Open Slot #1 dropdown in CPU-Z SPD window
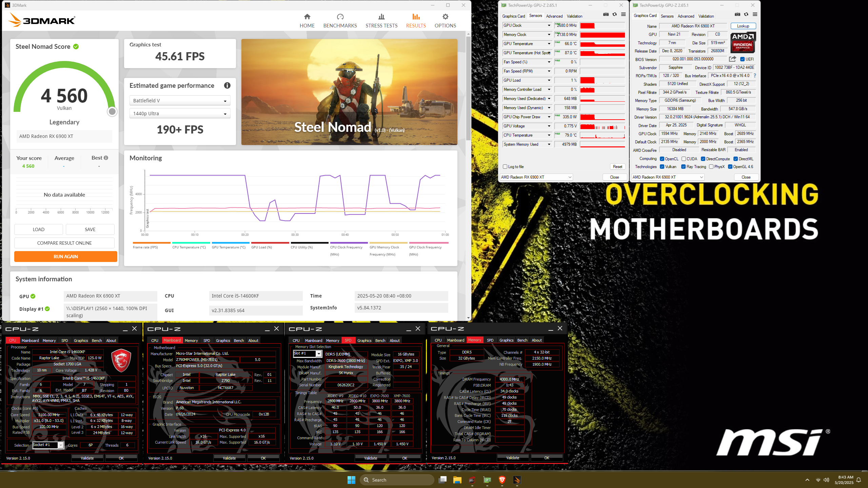Screen dimensions: 868x488 (x=318, y=354)
